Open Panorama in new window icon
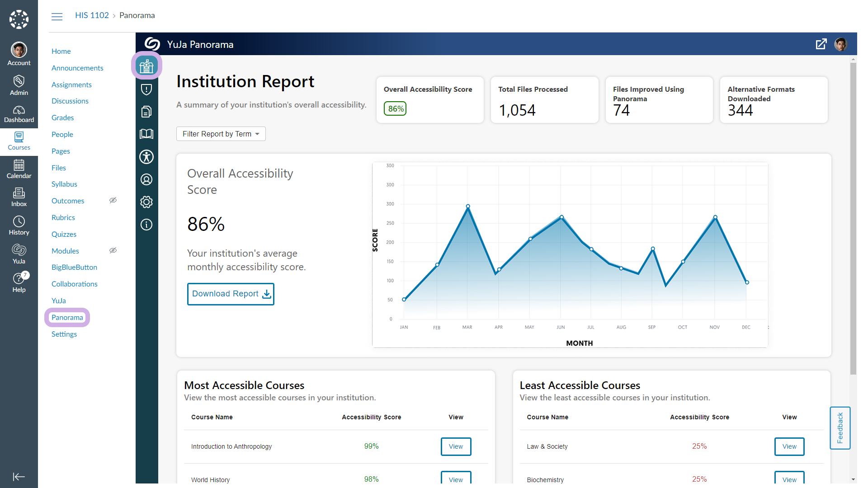Image resolution: width=868 pixels, height=488 pixels. pyautogui.click(x=821, y=44)
